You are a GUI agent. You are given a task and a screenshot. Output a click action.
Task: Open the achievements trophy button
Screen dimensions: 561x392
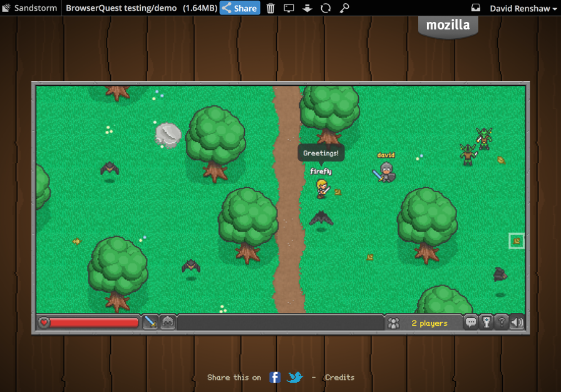click(486, 322)
